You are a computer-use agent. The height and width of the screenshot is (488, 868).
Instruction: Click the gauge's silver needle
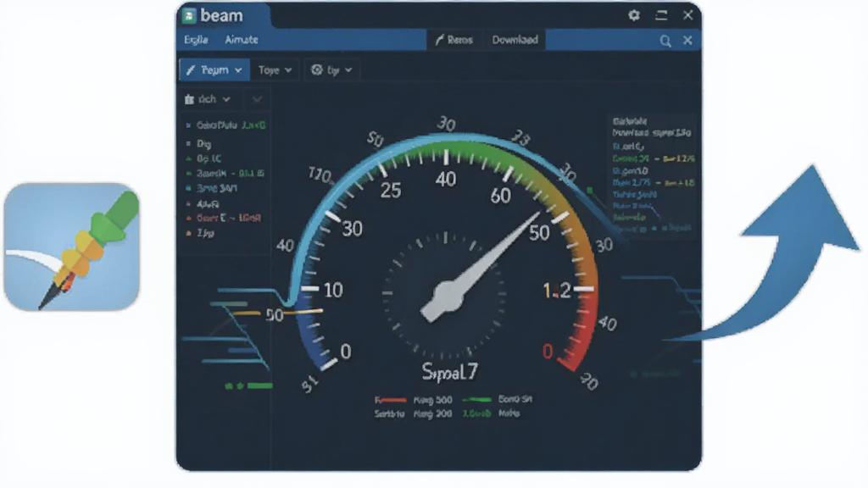[481, 267]
